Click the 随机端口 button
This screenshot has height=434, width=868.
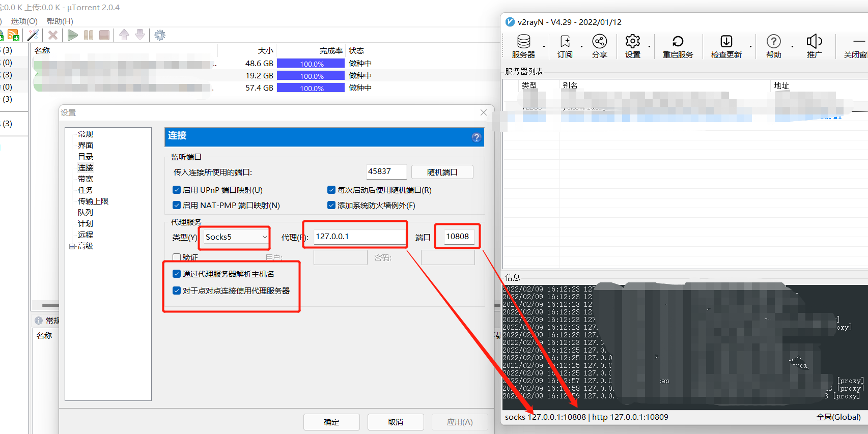point(442,172)
